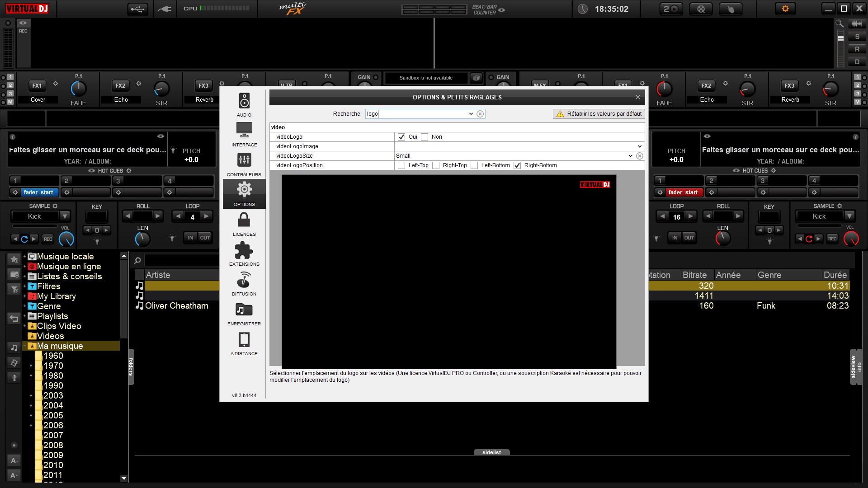Click the filter funnel icon in browser sidebar
The height and width of the screenshot is (488, 868).
pyautogui.click(x=14, y=289)
